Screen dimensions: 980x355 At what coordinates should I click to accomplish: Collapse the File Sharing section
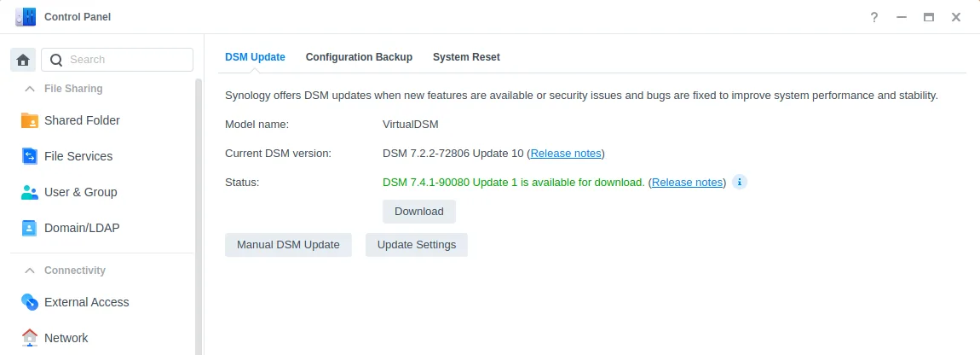click(x=29, y=89)
